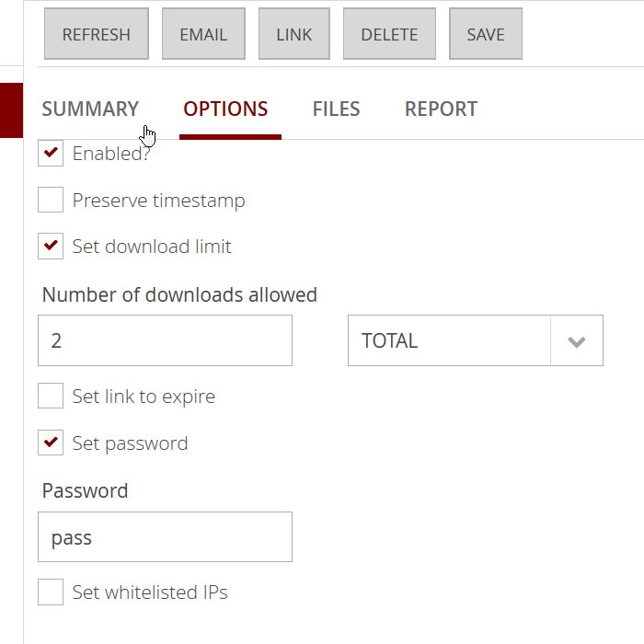
Task: Enable Set whitelisted IPs checkbox
Action: click(x=51, y=592)
